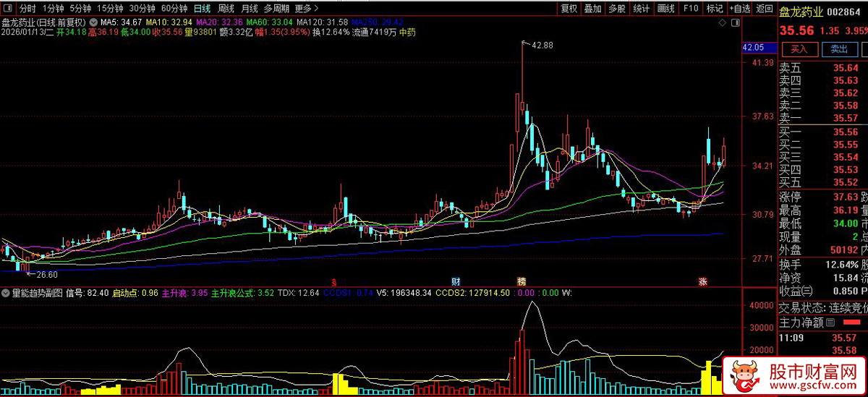Click the 买四 price 35.53
This screenshot has height=397, width=868.
(846, 170)
